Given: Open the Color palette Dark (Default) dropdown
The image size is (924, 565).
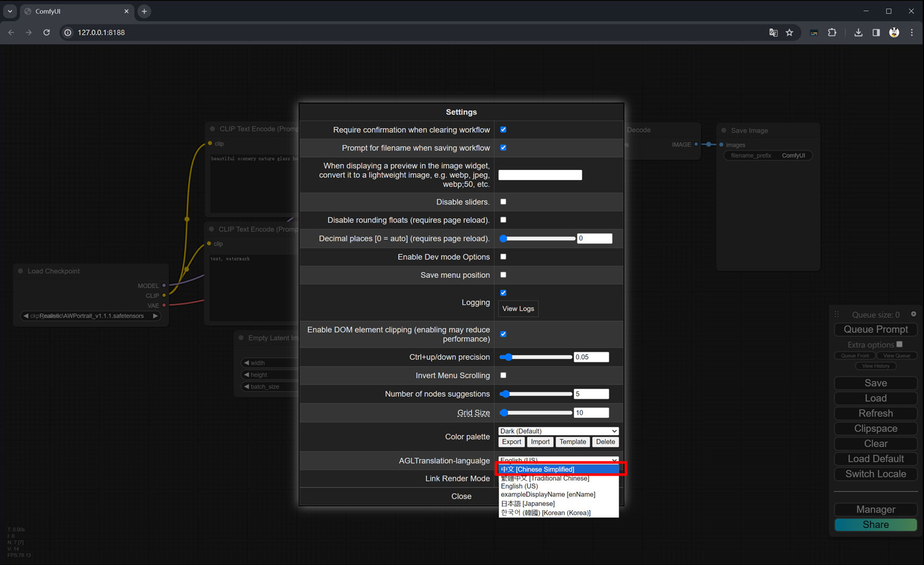Looking at the screenshot, I should pos(558,431).
